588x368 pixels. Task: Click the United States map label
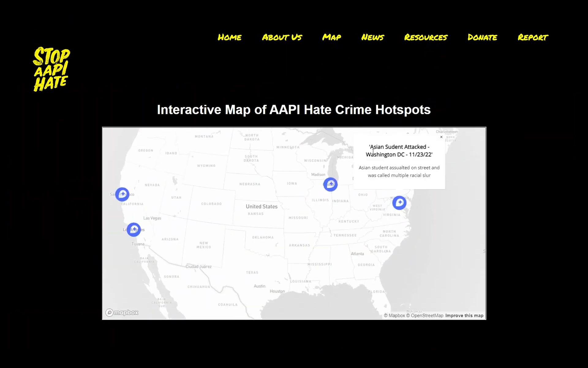coord(262,207)
